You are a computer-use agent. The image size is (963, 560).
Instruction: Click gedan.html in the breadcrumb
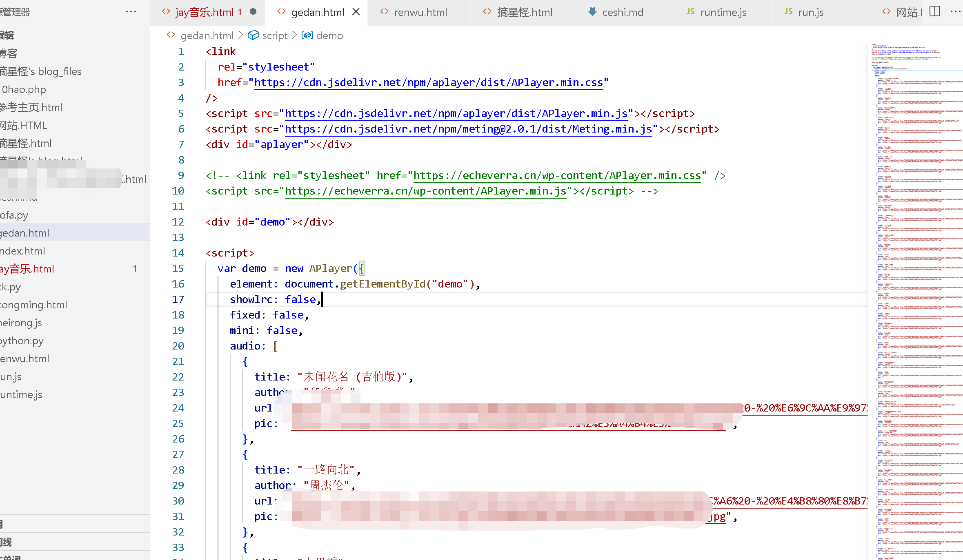(x=207, y=35)
